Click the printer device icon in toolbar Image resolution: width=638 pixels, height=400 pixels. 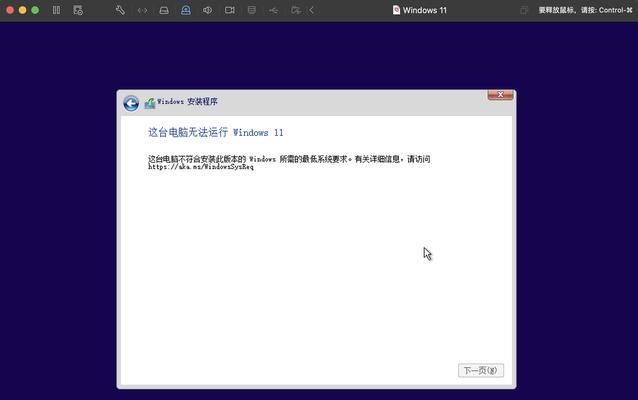point(252,10)
